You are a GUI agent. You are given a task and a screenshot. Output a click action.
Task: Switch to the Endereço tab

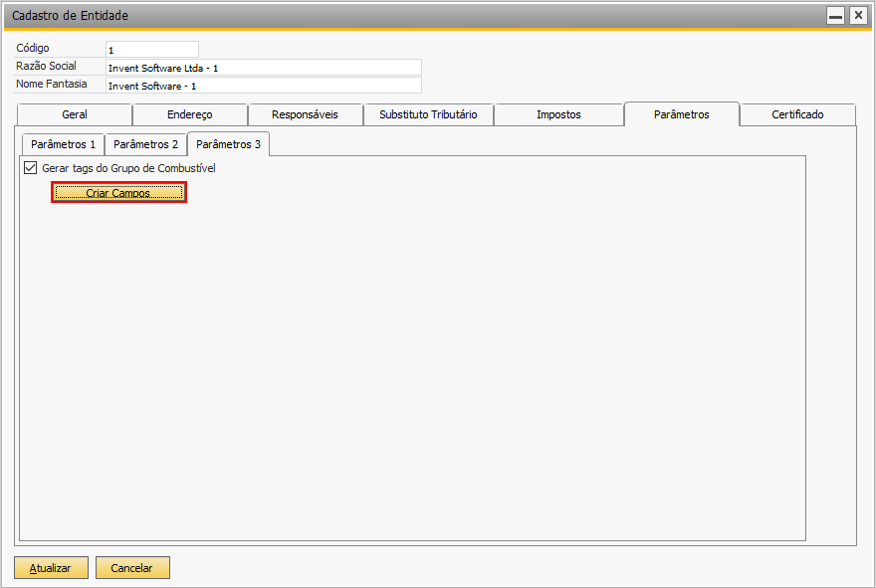point(190,114)
